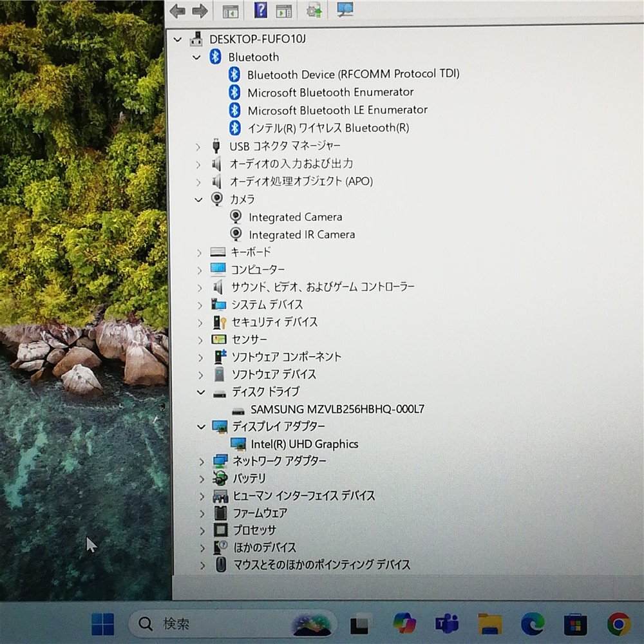Click the バッテリ battery icon
Viewport: 644px width, 644px height.
click(220, 478)
